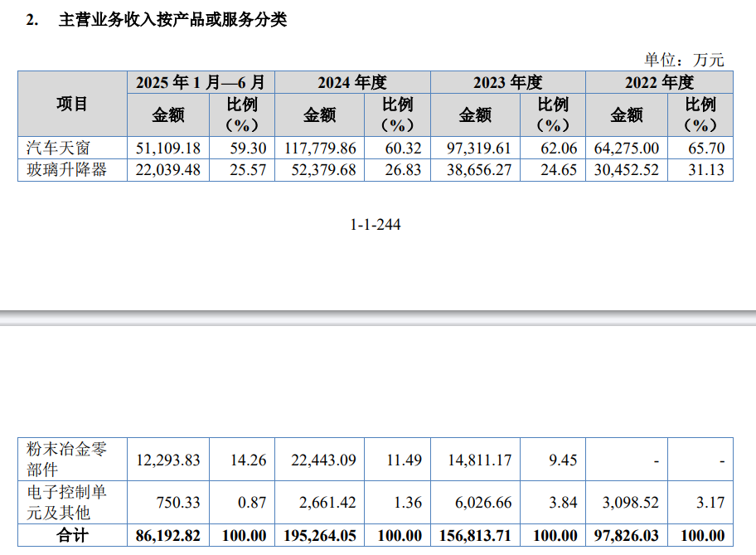Select the amount 117,779.86 cell
756x555 pixels.
(319, 148)
